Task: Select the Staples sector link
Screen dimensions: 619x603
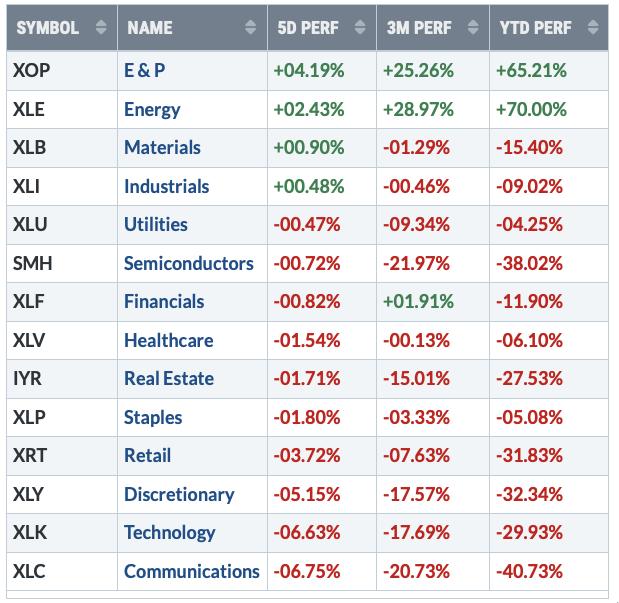Action: pos(153,417)
